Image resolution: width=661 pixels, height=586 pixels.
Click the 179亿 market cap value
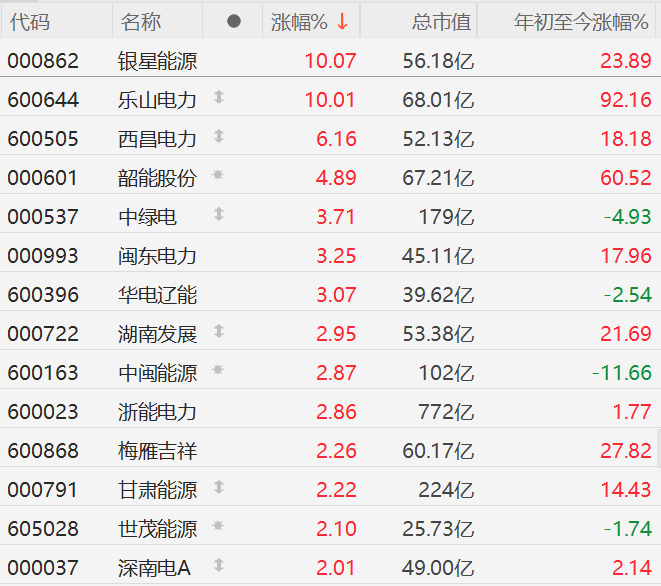coord(446,217)
